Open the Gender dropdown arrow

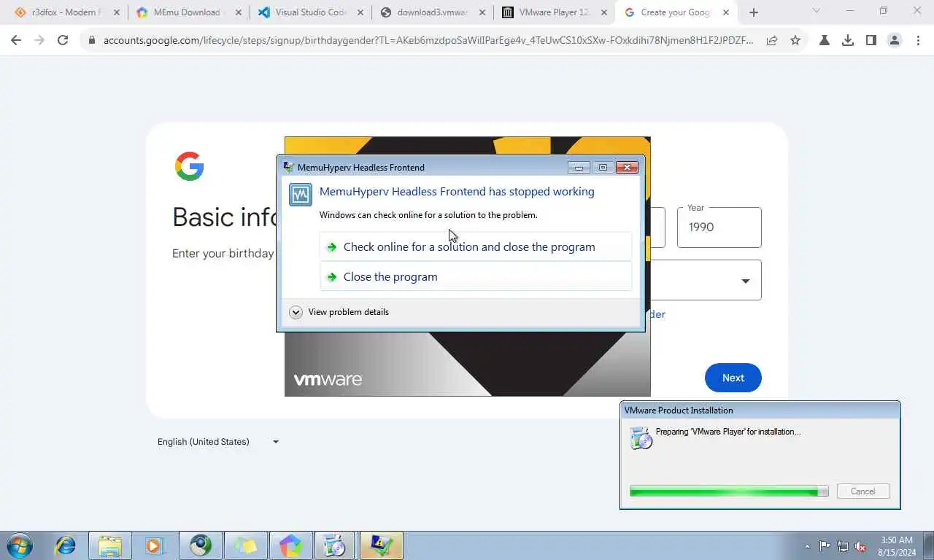tap(745, 281)
